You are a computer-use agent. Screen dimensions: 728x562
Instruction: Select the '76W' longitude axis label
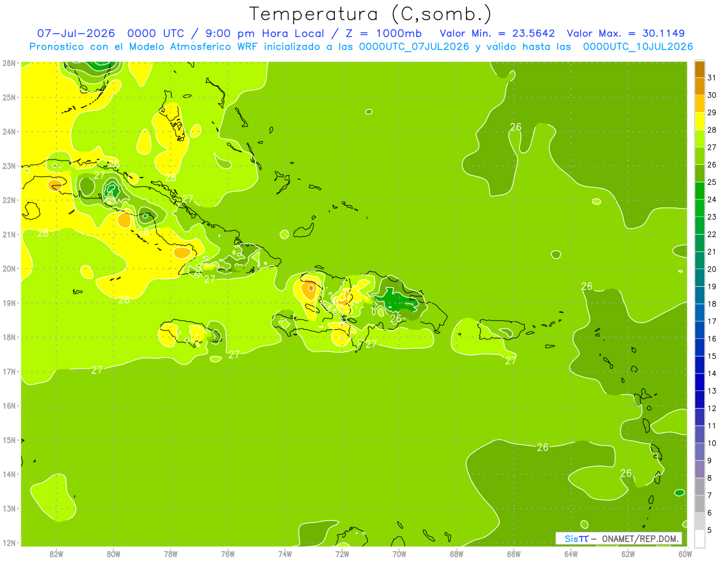tap(228, 554)
